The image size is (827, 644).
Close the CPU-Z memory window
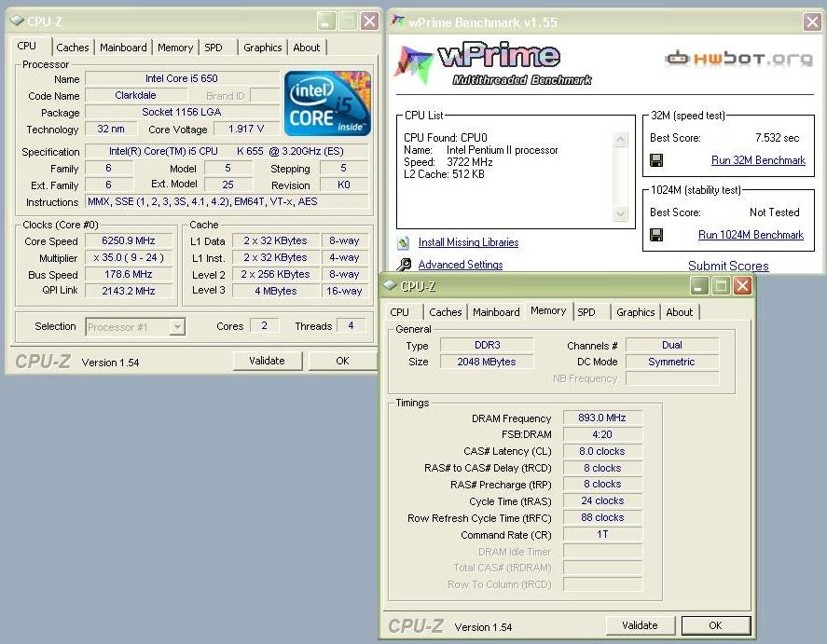pyautogui.click(x=742, y=285)
